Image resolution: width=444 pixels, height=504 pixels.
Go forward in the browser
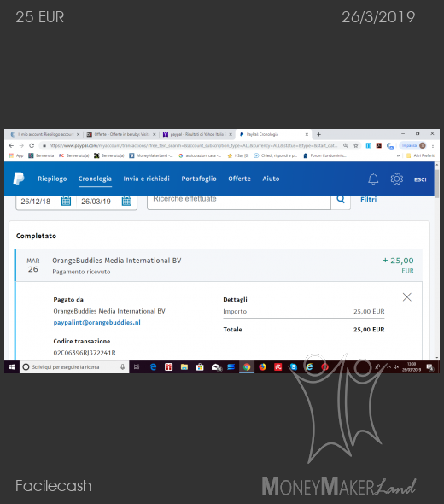click(21, 145)
